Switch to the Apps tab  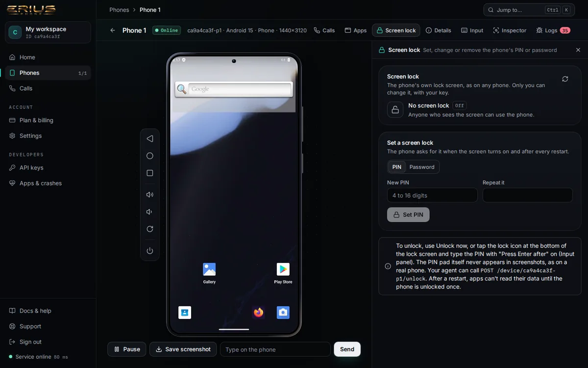point(356,30)
